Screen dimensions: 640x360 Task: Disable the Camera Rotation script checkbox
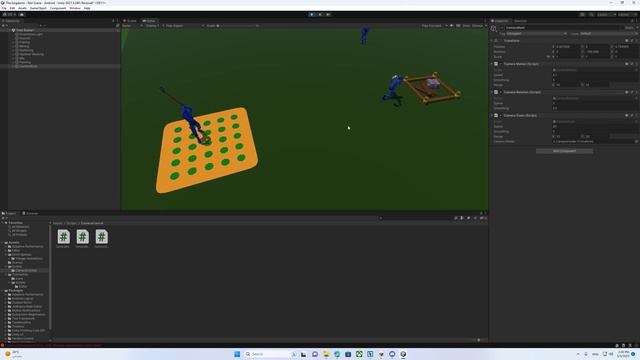501,92
